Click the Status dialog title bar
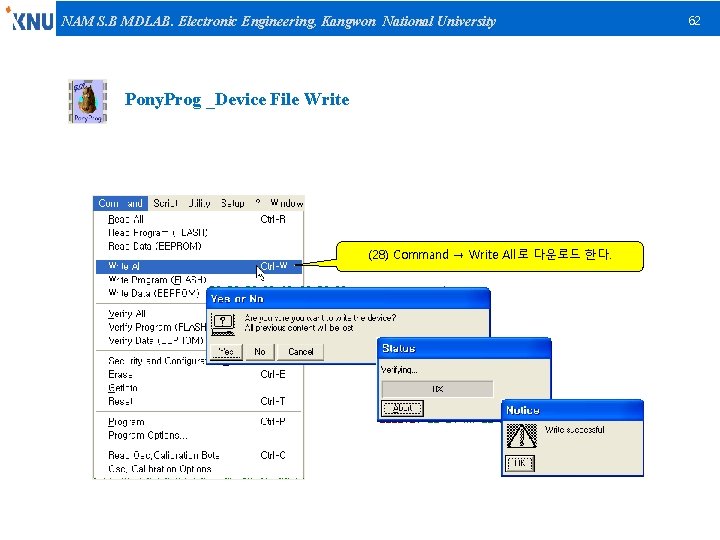Image resolution: width=720 pixels, height=540 pixels. point(464,349)
